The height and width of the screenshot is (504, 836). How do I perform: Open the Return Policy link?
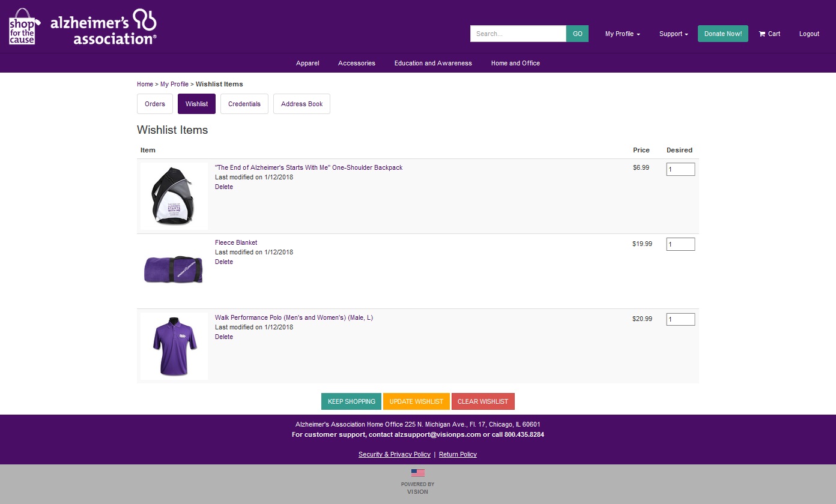pyautogui.click(x=458, y=454)
